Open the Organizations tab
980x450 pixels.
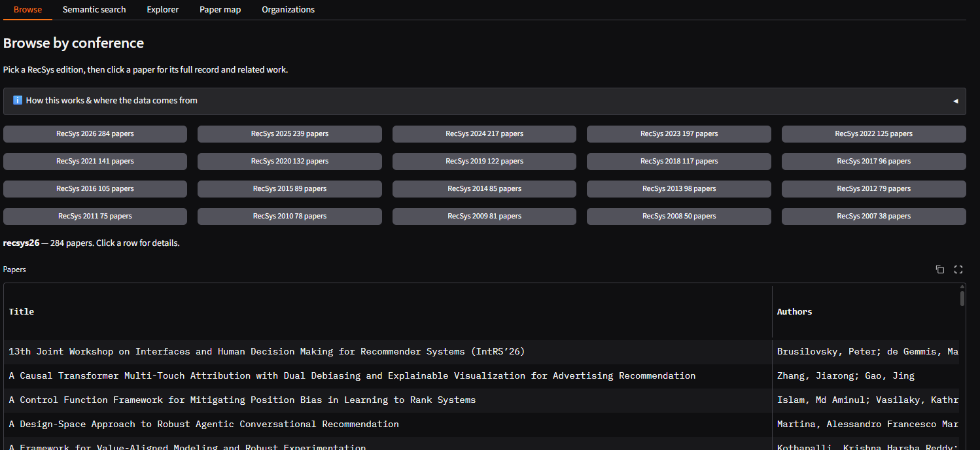pos(288,10)
